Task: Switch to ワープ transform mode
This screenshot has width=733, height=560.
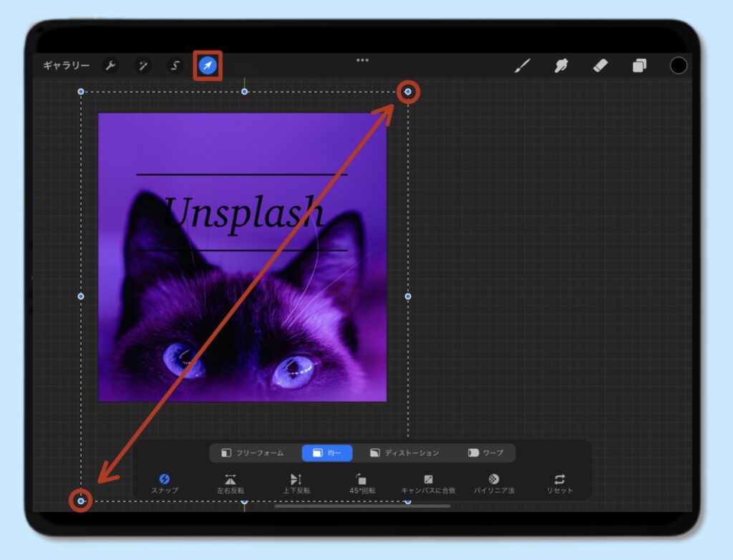Action: [486, 453]
